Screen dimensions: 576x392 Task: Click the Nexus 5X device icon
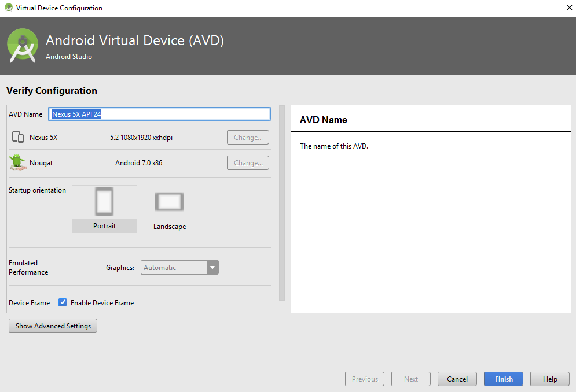(17, 137)
